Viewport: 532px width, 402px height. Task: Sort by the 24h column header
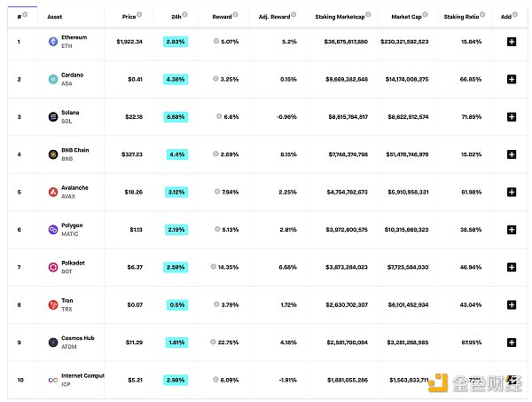coord(176,17)
